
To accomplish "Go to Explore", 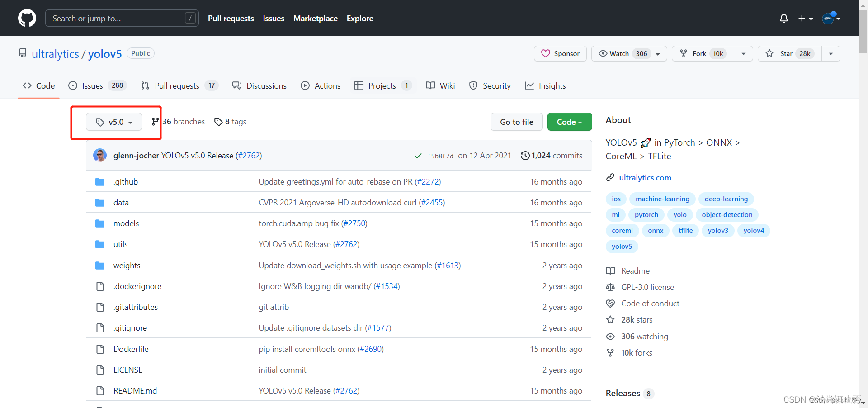I will 360,19.
